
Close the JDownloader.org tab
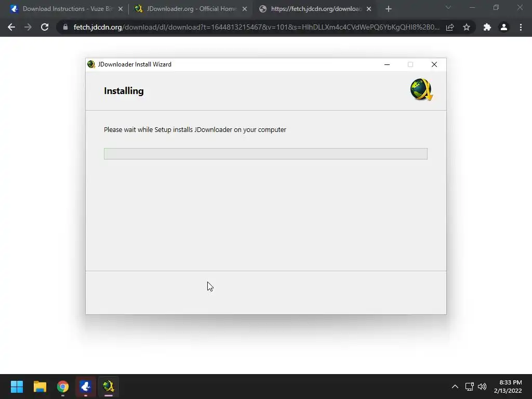pyautogui.click(x=245, y=9)
